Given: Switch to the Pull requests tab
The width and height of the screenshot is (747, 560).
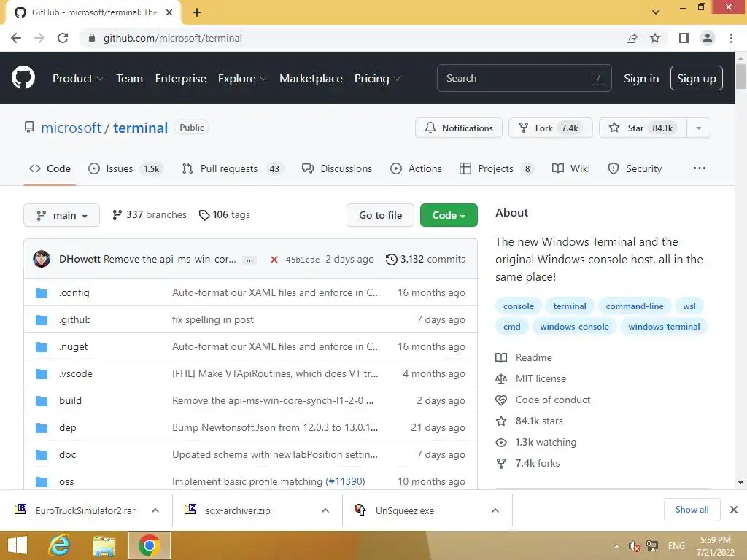Looking at the screenshot, I should coord(233,168).
